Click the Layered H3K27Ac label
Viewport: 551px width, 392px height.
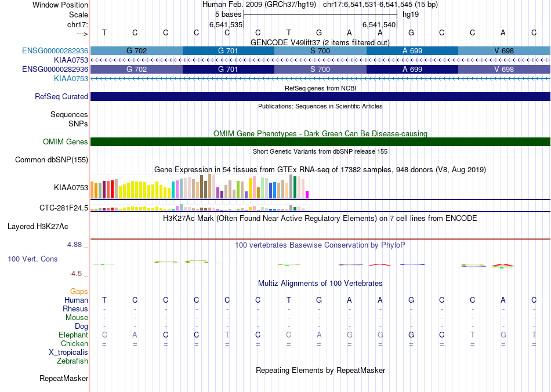point(38,227)
